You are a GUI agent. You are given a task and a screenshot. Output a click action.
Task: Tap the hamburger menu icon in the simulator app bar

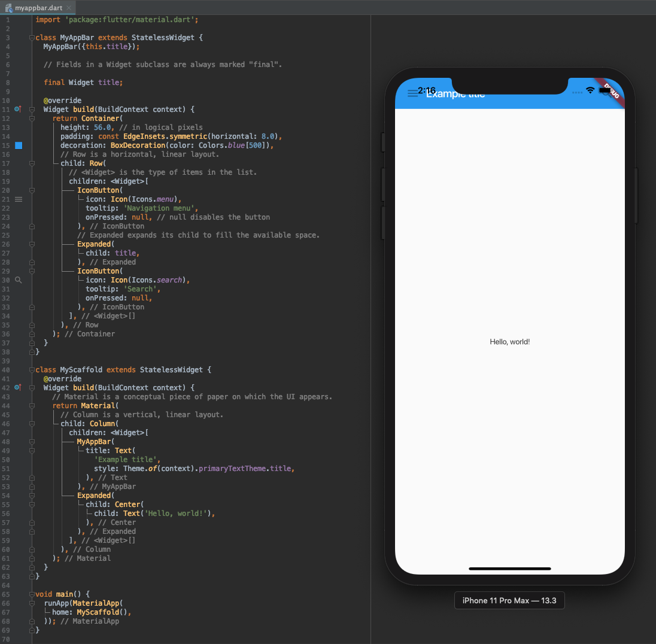[x=412, y=93]
